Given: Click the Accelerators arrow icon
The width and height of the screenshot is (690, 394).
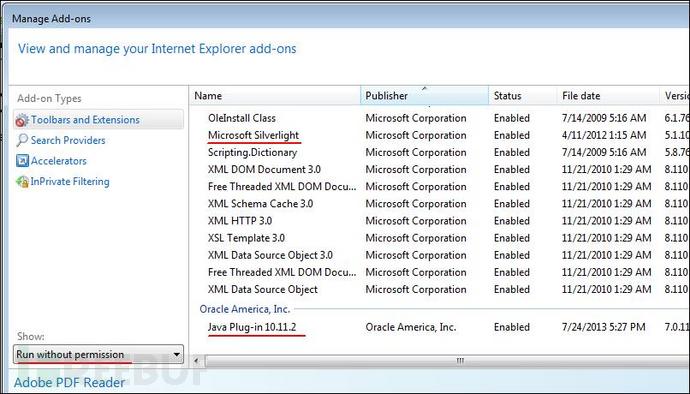Looking at the screenshot, I should coord(22,161).
